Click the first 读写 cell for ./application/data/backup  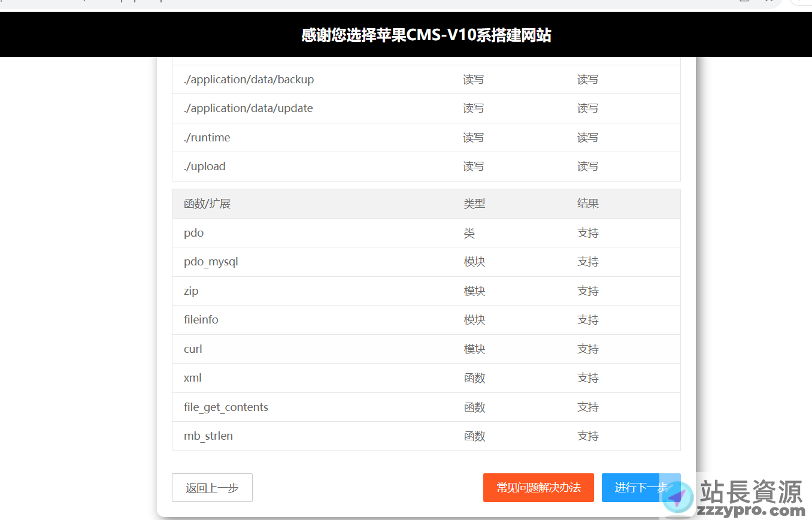473,80
